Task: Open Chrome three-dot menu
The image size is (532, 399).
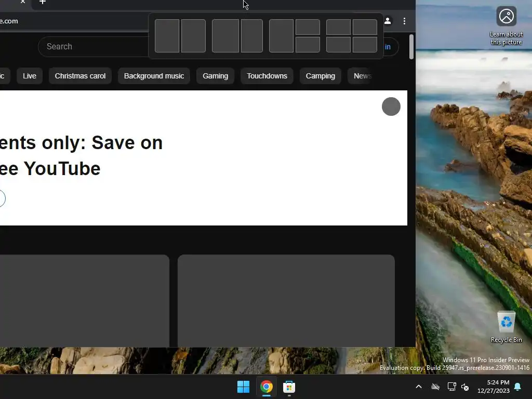Action: point(404,21)
